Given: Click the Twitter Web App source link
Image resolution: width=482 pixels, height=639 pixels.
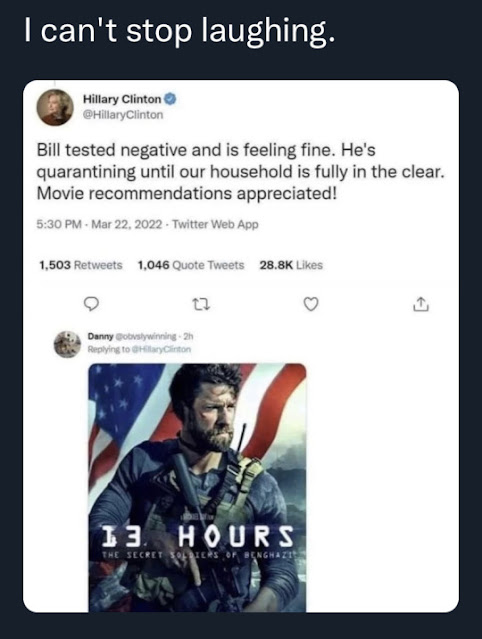Looking at the screenshot, I should pyautogui.click(x=215, y=225).
